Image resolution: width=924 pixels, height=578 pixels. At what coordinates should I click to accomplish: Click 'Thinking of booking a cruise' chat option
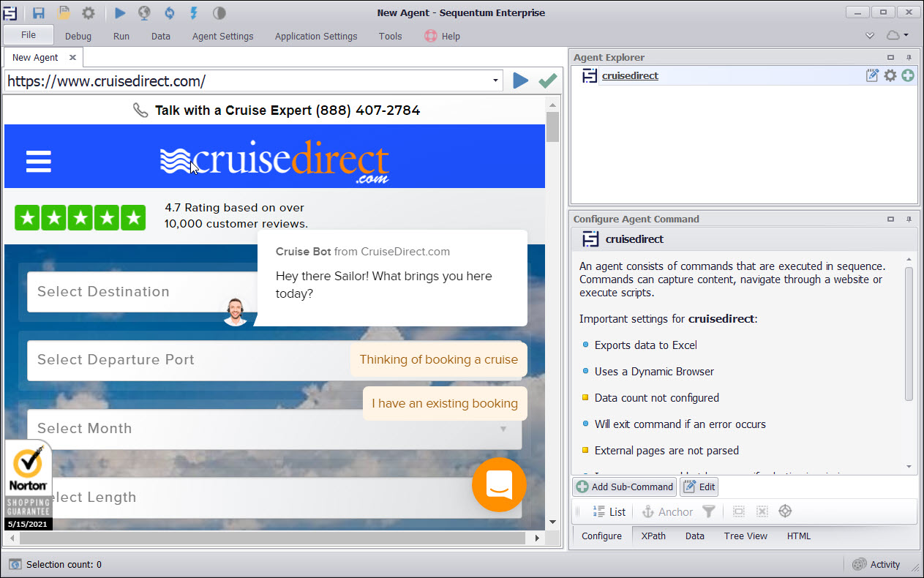point(438,359)
